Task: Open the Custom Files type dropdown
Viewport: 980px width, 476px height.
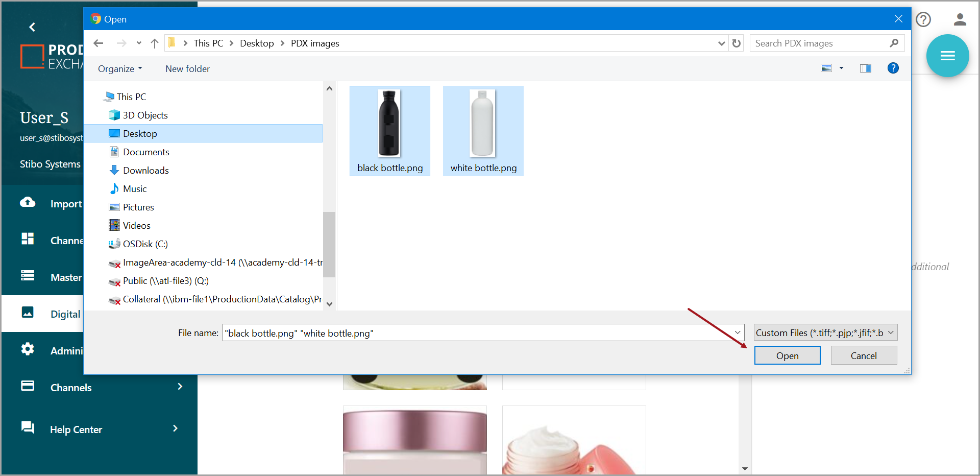Action: coord(825,333)
